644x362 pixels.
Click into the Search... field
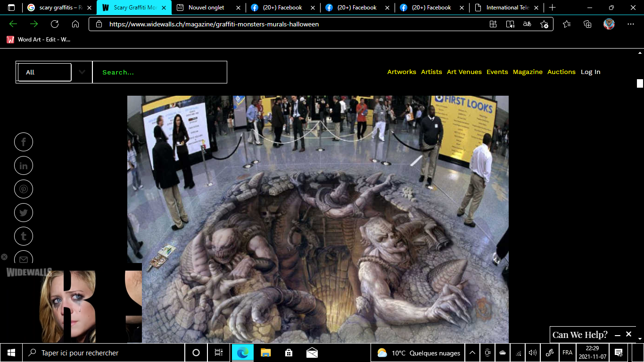point(160,72)
